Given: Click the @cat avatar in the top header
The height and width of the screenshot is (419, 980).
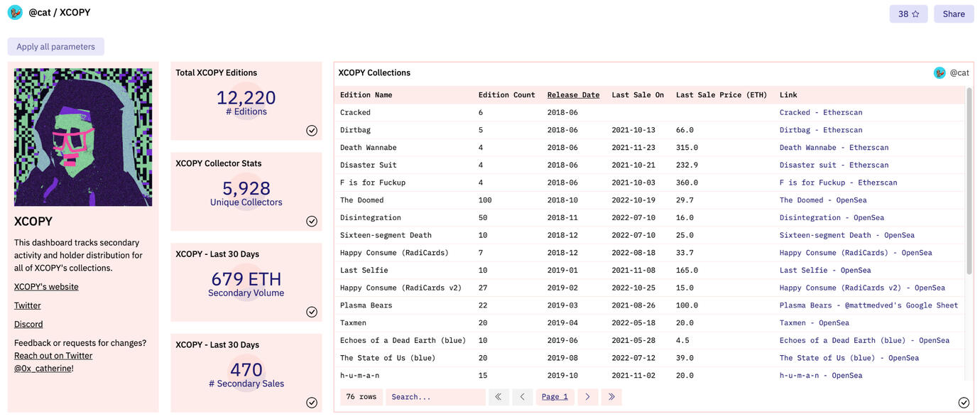Looking at the screenshot, I should 14,11.
